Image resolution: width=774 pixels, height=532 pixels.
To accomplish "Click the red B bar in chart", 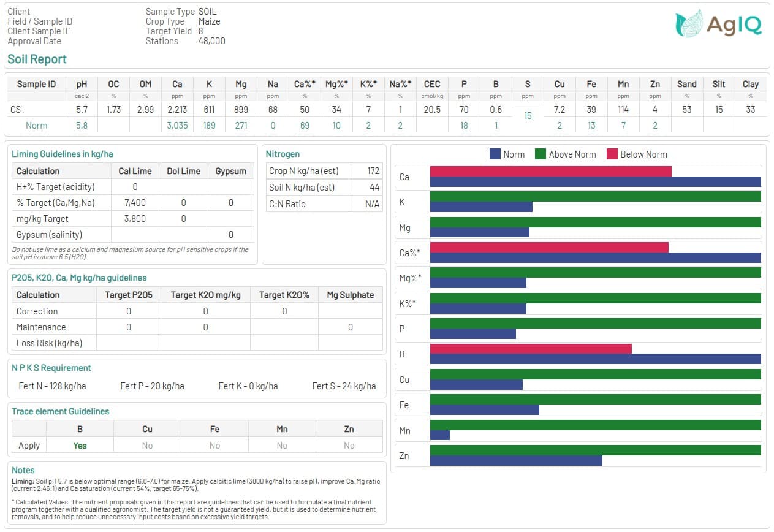I will pyautogui.click(x=531, y=349).
